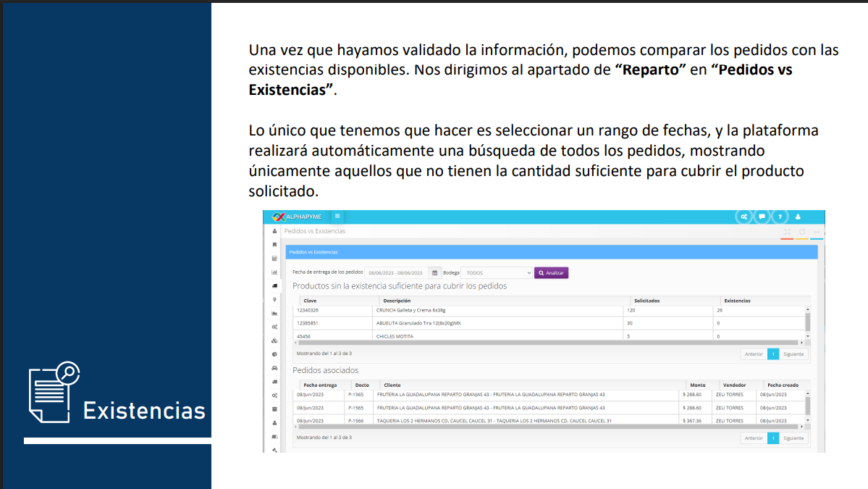The image size is (868, 489).
Task: Sort by the Vendedor column header
Action: (x=733, y=385)
